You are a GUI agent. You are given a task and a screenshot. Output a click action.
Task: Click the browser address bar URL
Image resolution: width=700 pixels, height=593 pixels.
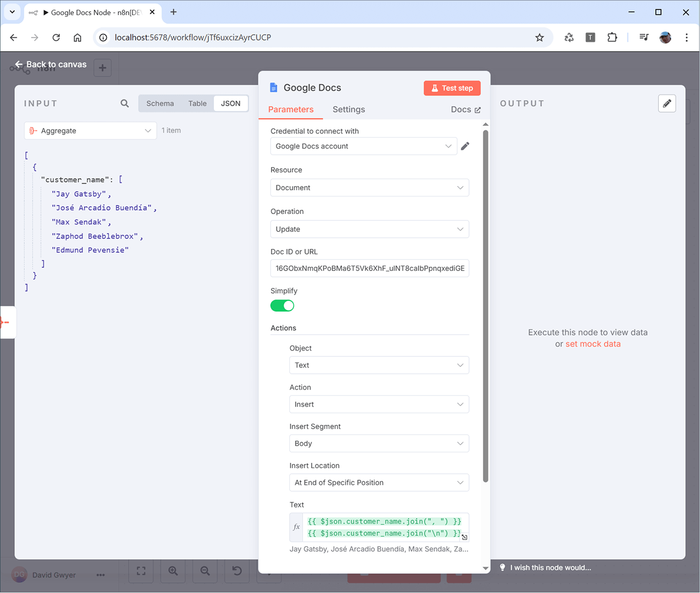click(193, 37)
